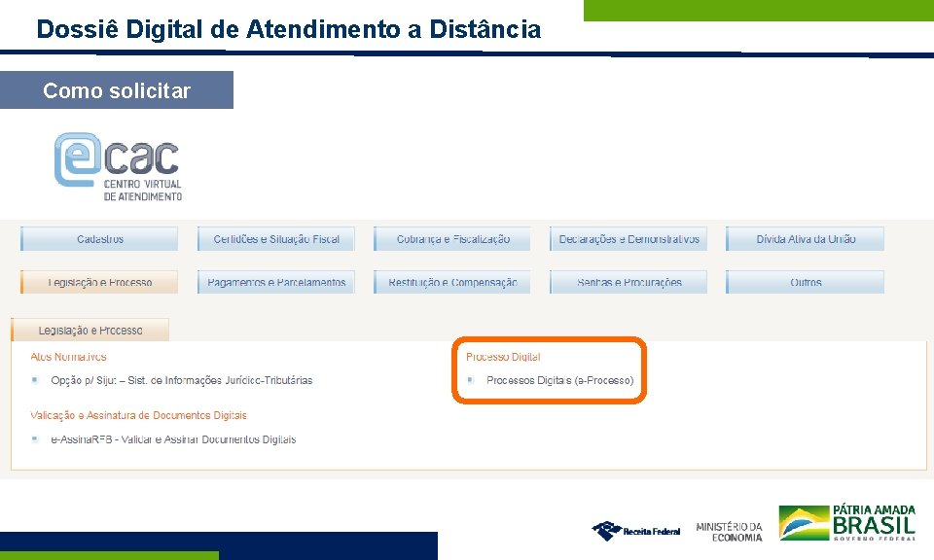The width and height of the screenshot is (934, 560).
Task: Click Validação e Assinatura de Documentos Digitais heading
Action: (138, 415)
